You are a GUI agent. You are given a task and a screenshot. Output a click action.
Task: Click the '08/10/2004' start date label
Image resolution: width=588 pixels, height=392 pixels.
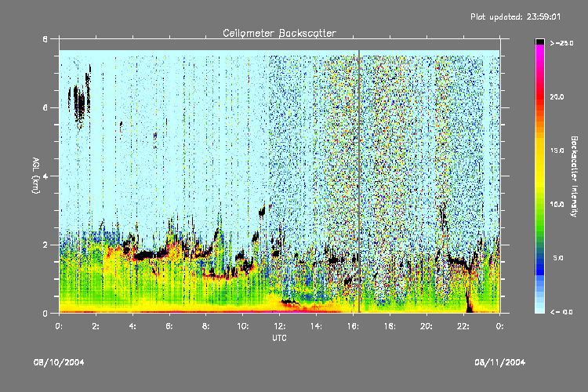(x=59, y=362)
